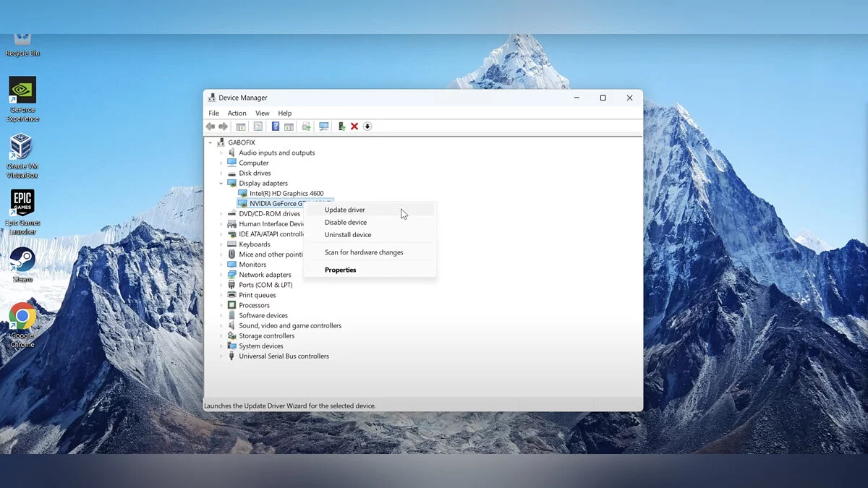
Task: Click the blue Help question mark toolbar icon
Action: click(275, 127)
